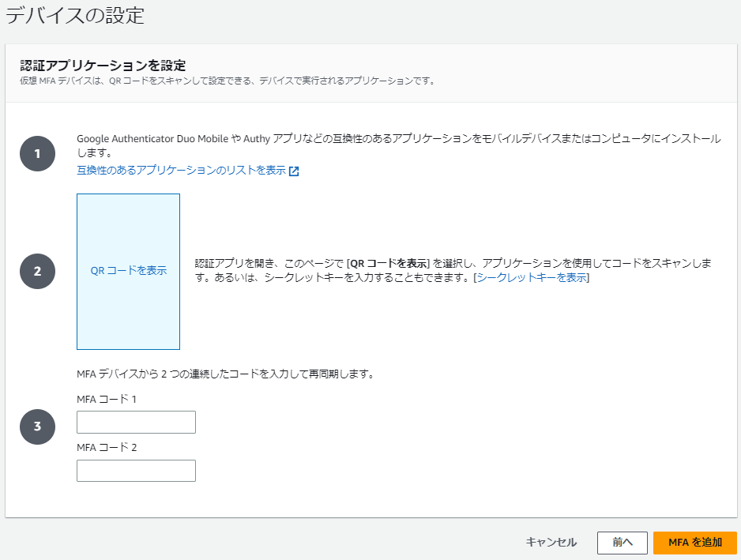
Task: Submit with the orange MFA を追加 button
Action: coord(694,543)
